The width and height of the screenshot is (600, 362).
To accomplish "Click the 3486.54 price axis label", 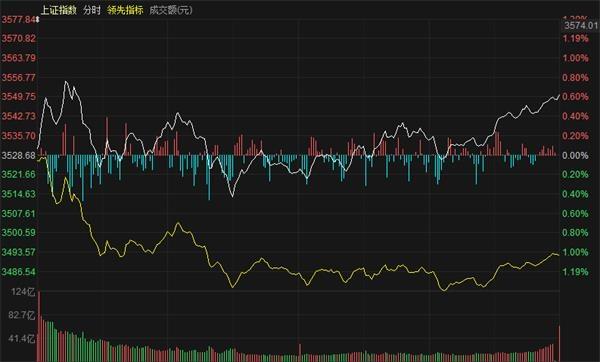I will tap(18, 272).
